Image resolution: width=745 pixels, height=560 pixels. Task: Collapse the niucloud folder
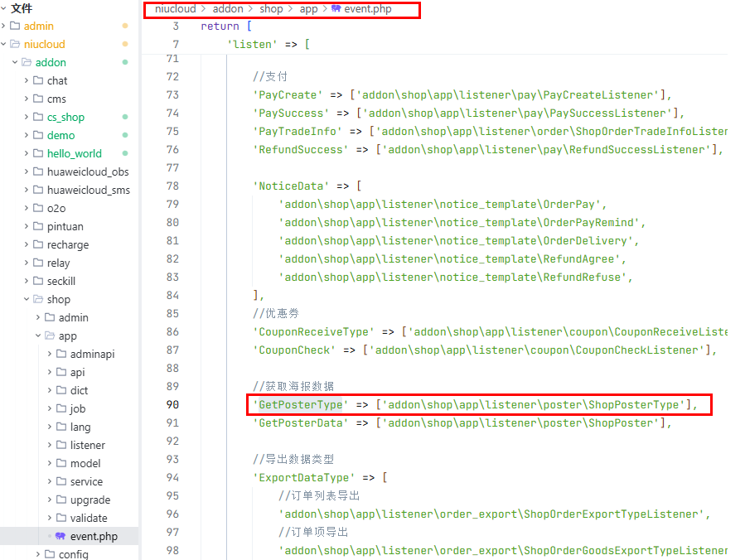click(5, 45)
